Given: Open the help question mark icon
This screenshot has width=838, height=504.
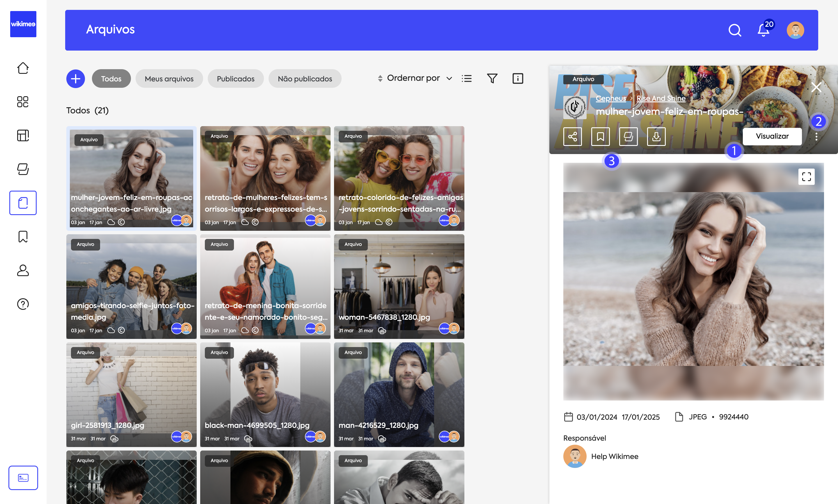Looking at the screenshot, I should 23,304.
